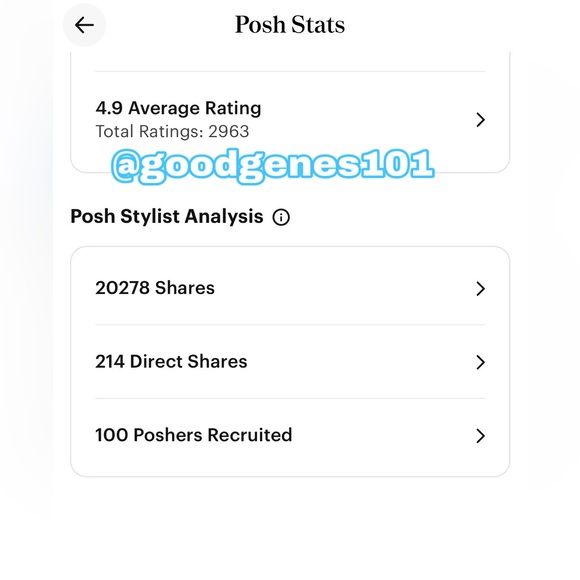Open the 20278 Shares entry

click(x=290, y=288)
